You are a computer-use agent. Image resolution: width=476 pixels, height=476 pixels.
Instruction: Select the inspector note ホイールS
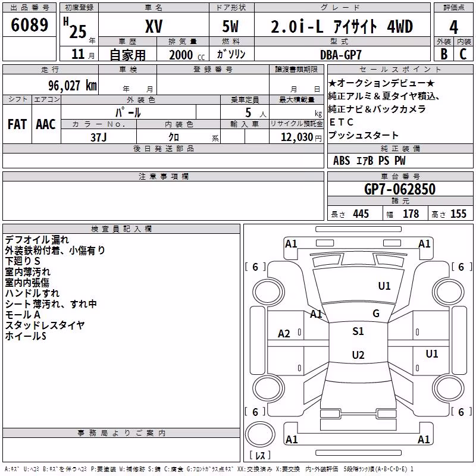[26, 336]
